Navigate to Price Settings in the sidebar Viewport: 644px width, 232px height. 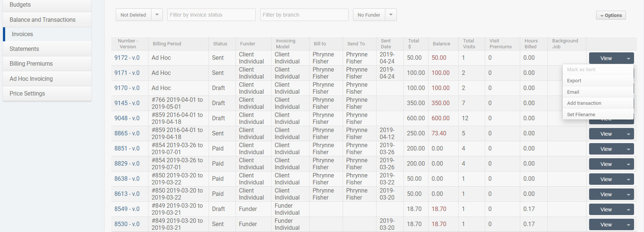[27, 94]
